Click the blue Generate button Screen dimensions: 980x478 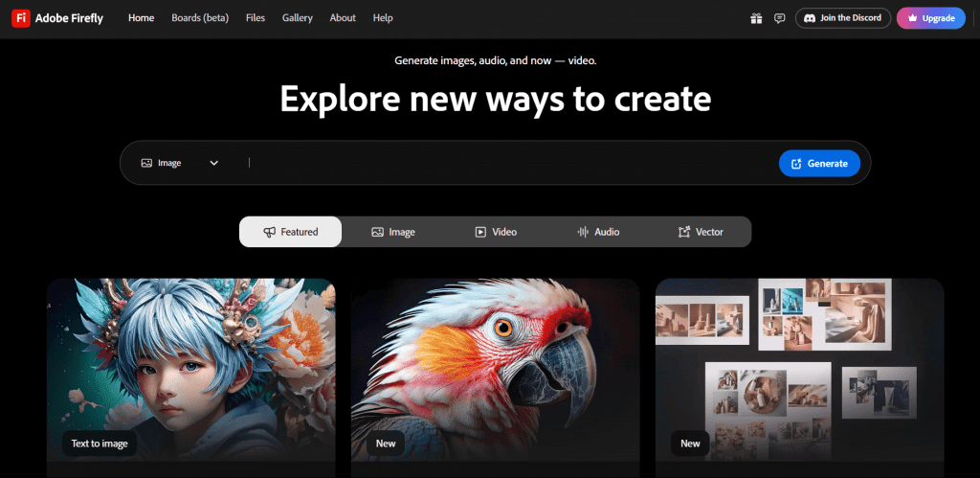coord(819,163)
